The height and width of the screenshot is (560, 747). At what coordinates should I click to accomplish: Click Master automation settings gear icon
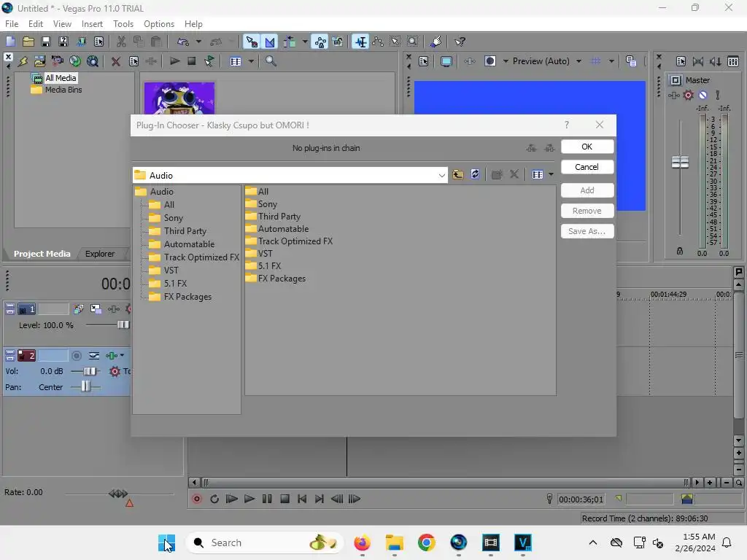[689, 96]
